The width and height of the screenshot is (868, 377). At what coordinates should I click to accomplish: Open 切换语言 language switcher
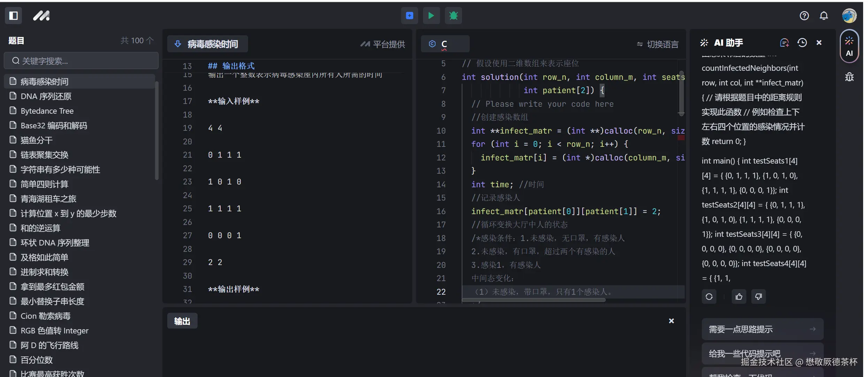(658, 44)
